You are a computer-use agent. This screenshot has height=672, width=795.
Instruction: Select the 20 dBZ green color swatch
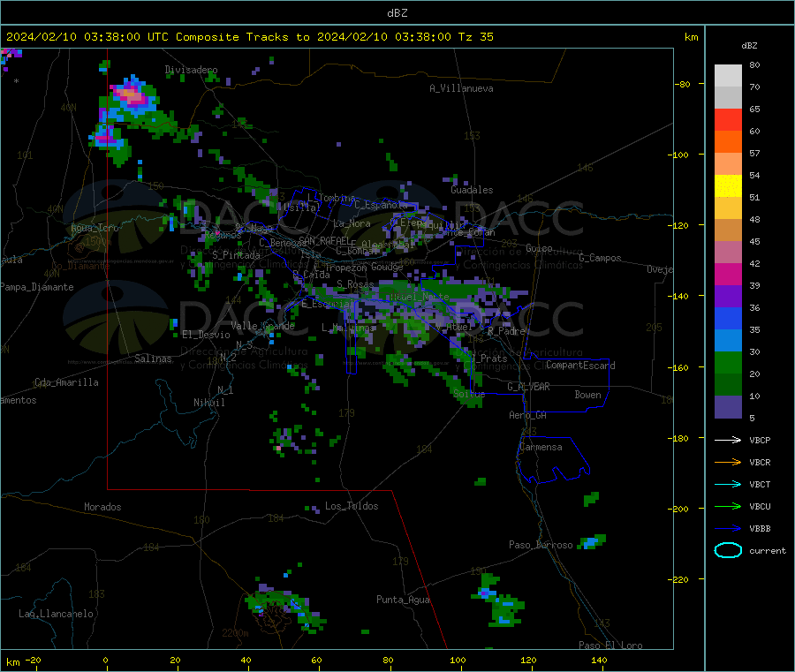click(x=728, y=385)
